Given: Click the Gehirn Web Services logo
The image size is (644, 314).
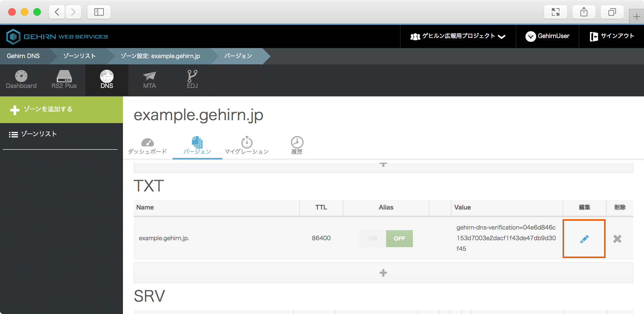Looking at the screenshot, I should coord(57,36).
